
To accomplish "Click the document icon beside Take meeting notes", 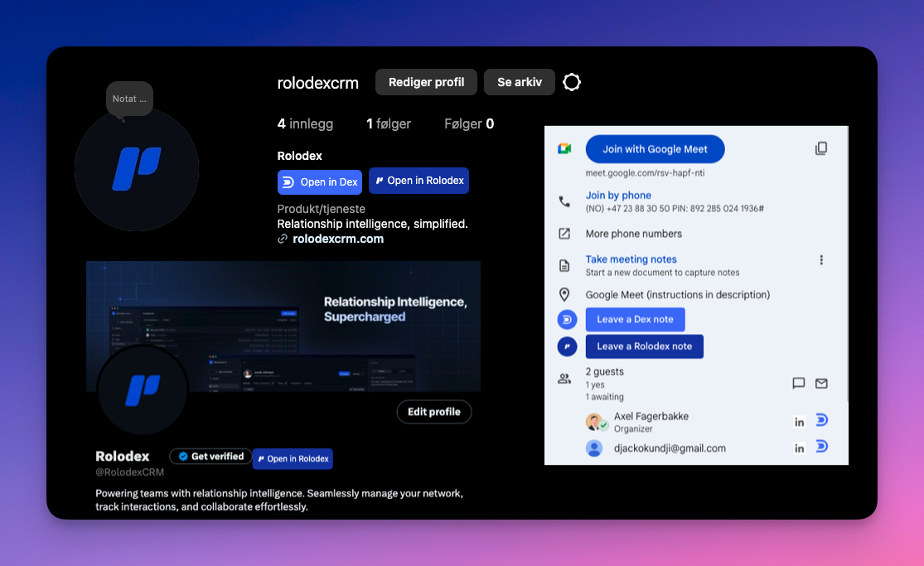I will click(564, 265).
